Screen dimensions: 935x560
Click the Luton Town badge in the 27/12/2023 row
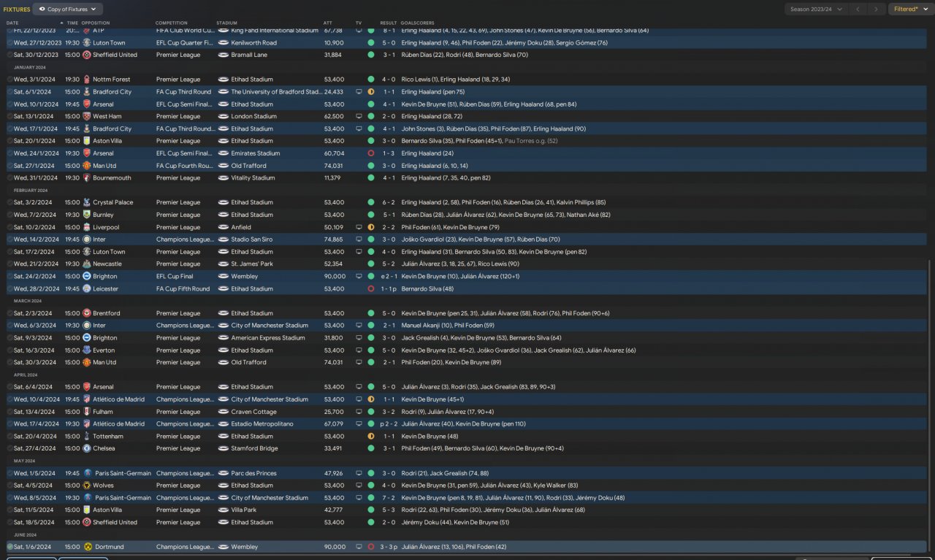coord(87,43)
